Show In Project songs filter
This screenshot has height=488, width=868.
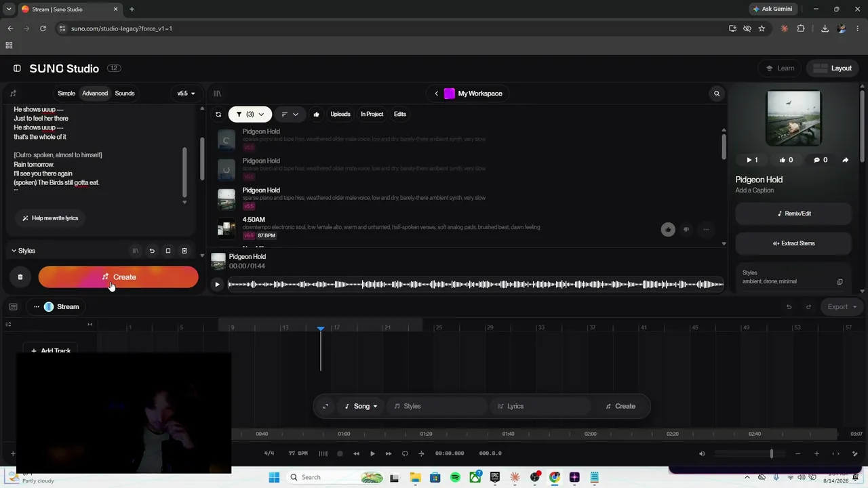372,115
